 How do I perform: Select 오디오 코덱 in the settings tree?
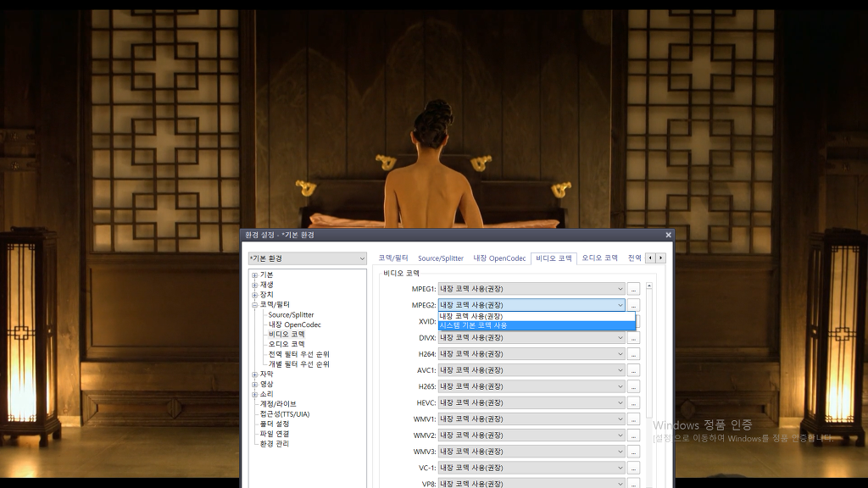(x=287, y=344)
